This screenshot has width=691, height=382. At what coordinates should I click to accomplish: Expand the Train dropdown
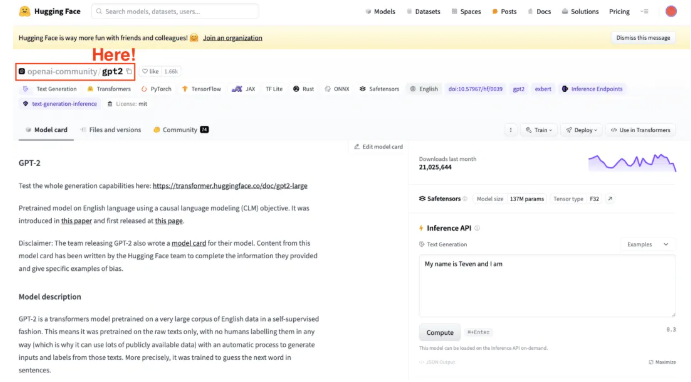pos(539,130)
